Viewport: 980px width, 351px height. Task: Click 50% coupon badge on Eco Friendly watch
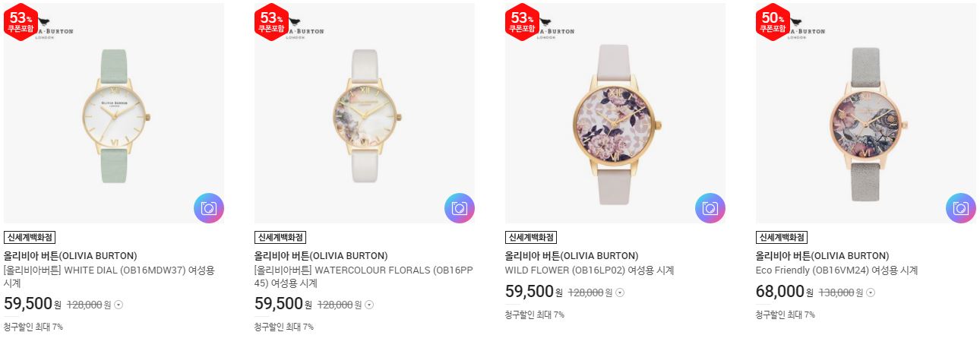point(772,21)
